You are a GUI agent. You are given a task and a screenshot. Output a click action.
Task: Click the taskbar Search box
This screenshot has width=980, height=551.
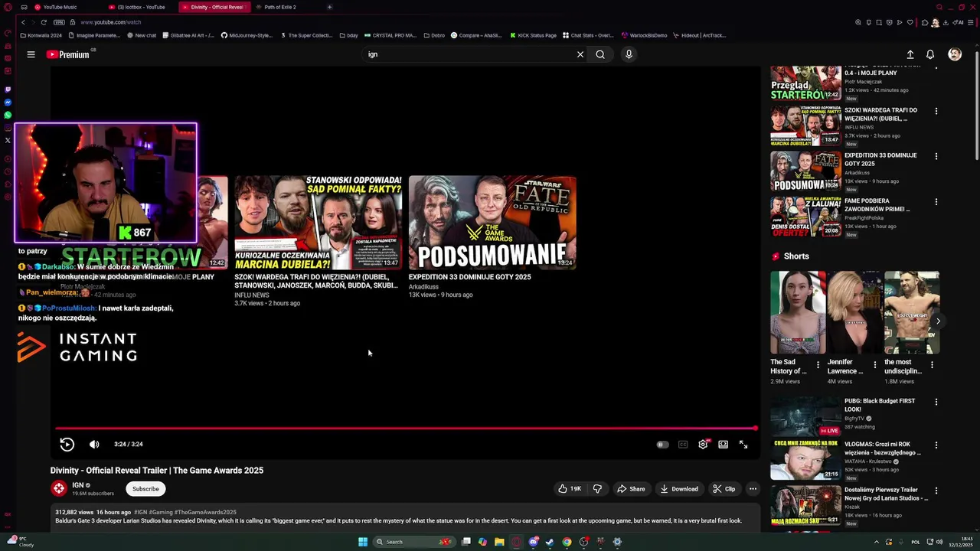click(413, 542)
